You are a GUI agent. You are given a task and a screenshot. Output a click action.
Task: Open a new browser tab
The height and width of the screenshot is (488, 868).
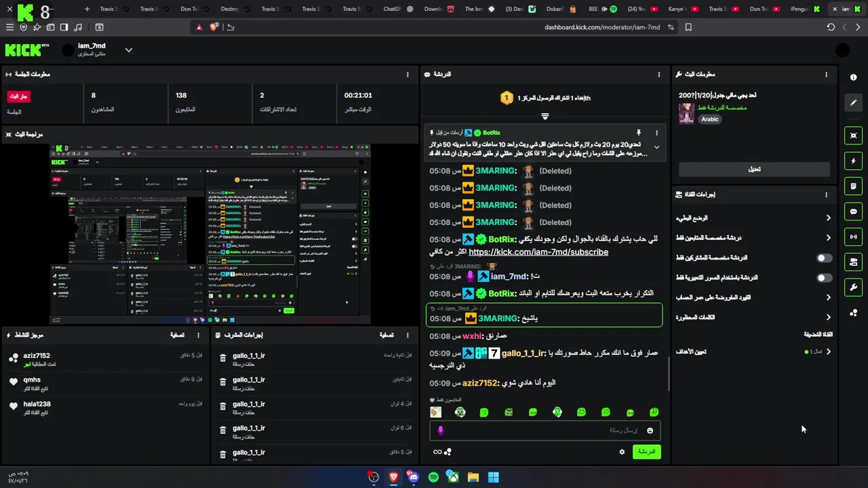[87, 9]
